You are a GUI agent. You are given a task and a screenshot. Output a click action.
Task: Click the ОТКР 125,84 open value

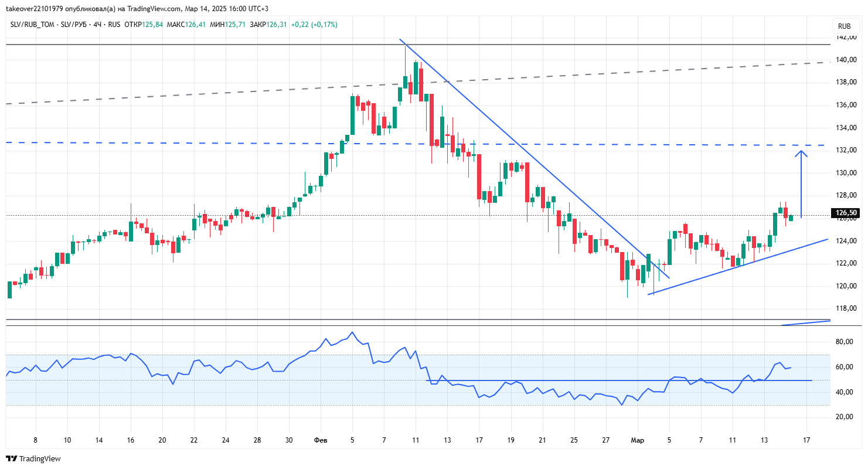(144, 25)
